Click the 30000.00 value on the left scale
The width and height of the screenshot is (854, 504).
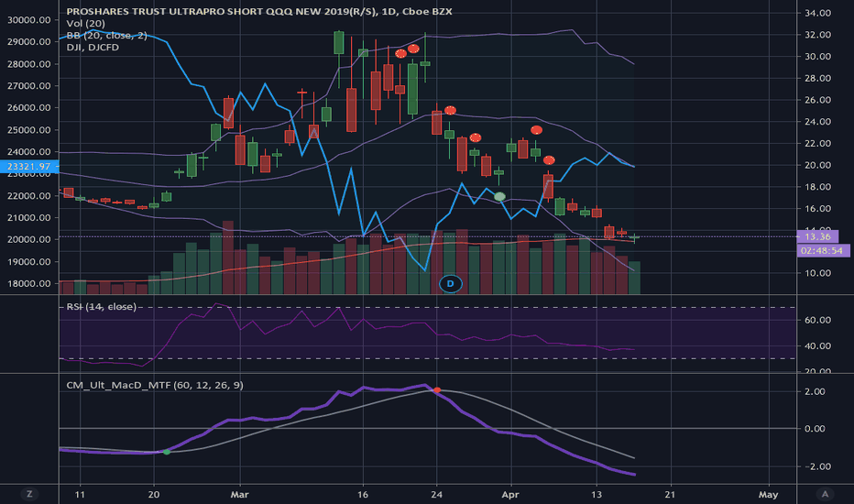click(x=29, y=20)
